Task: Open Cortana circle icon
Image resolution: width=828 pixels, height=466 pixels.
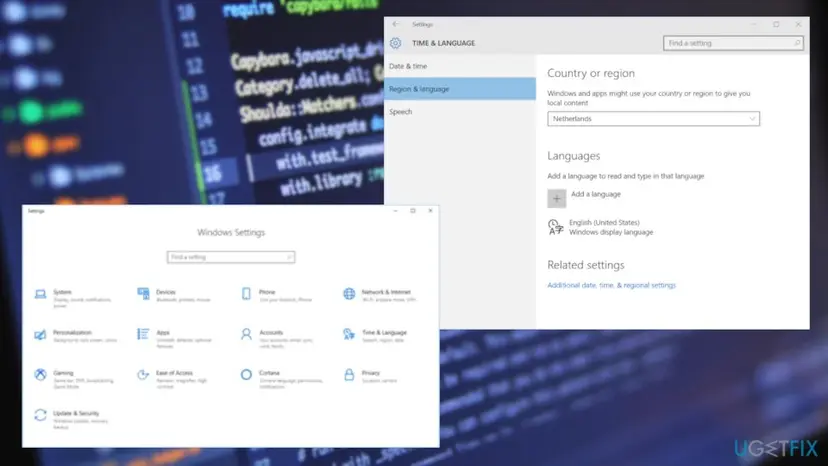Action: 246,375
